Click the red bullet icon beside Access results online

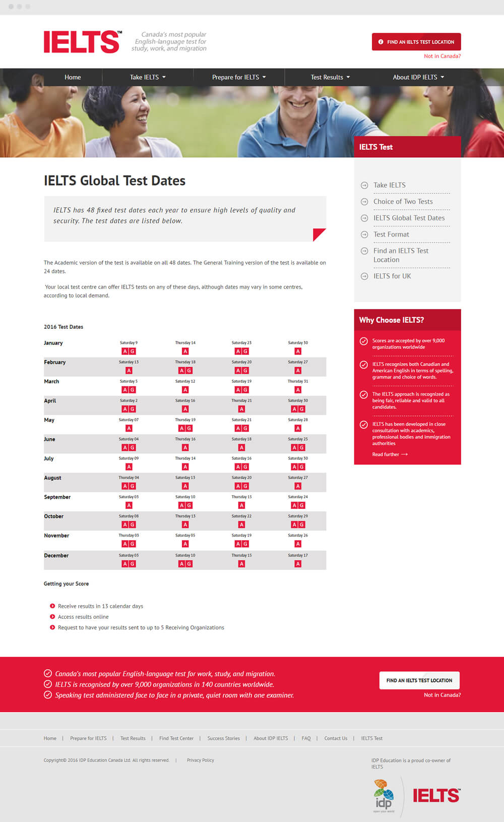click(x=52, y=617)
